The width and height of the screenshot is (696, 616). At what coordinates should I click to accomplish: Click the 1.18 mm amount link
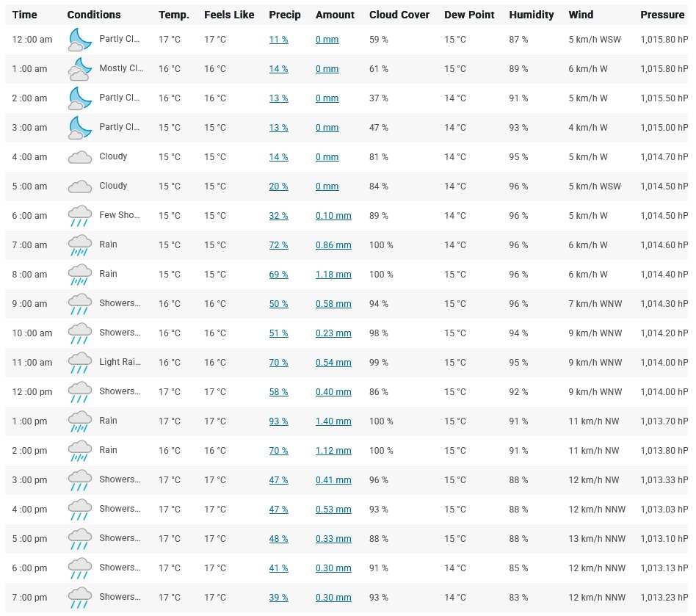click(x=333, y=275)
